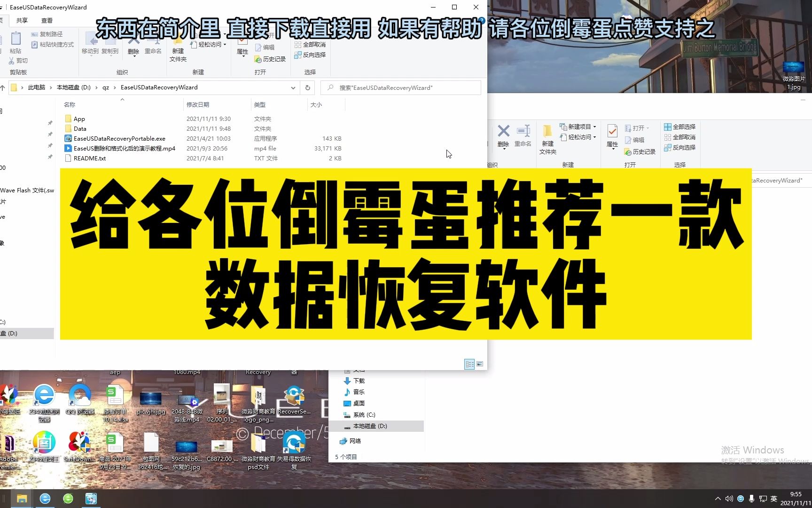Select 失易得数据恢复 desktop shortcut

pyautogui.click(x=294, y=451)
